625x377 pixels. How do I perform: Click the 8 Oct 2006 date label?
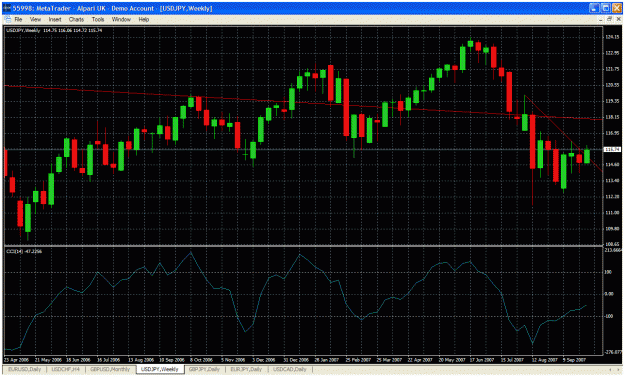pos(201,359)
